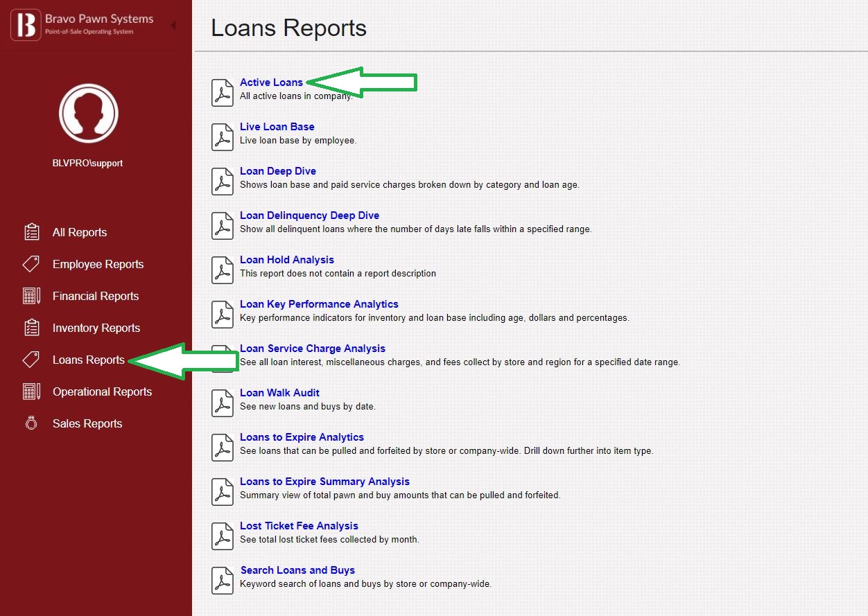
Task: Click the PDF icon beside Loan Key Performance Analytics
Action: (x=223, y=315)
